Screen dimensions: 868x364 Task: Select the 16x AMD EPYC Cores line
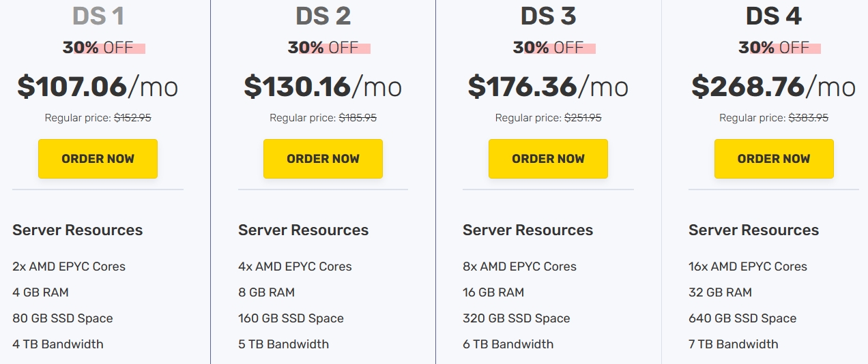pyautogui.click(x=747, y=267)
